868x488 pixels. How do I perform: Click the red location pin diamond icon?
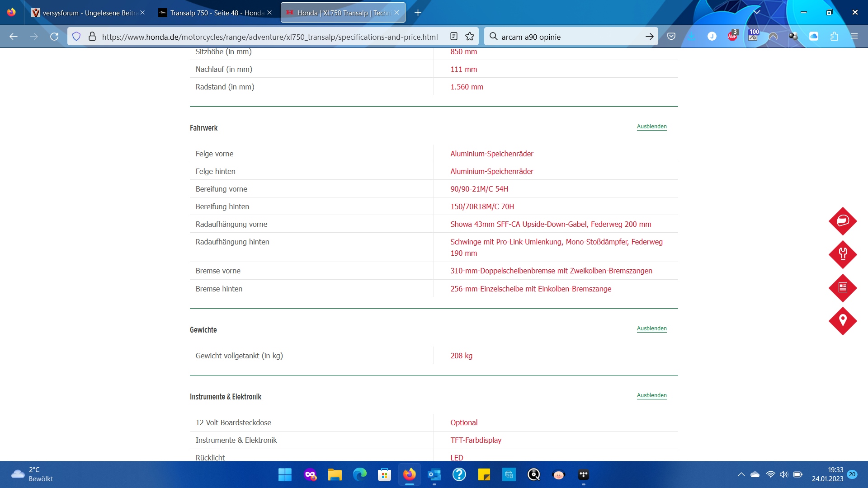(843, 321)
